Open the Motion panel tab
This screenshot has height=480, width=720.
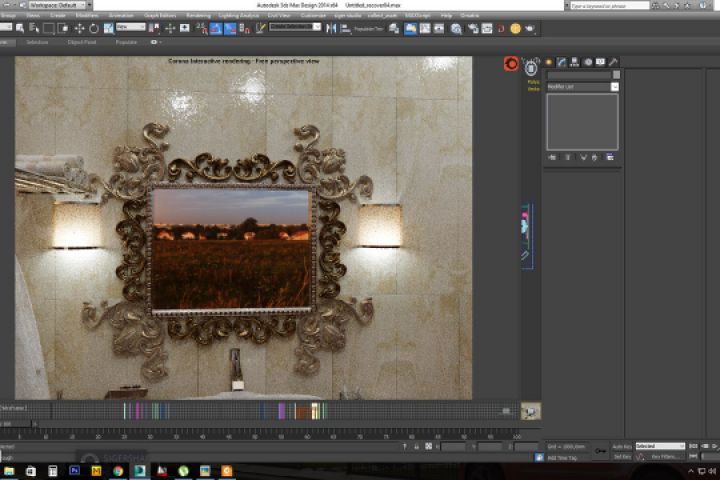587,62
